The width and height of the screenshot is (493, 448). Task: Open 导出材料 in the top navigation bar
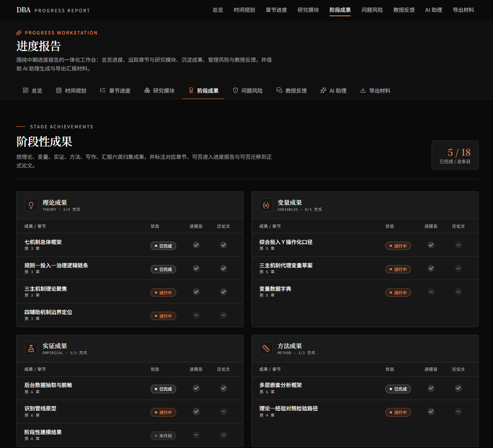[x=463, y=10]
